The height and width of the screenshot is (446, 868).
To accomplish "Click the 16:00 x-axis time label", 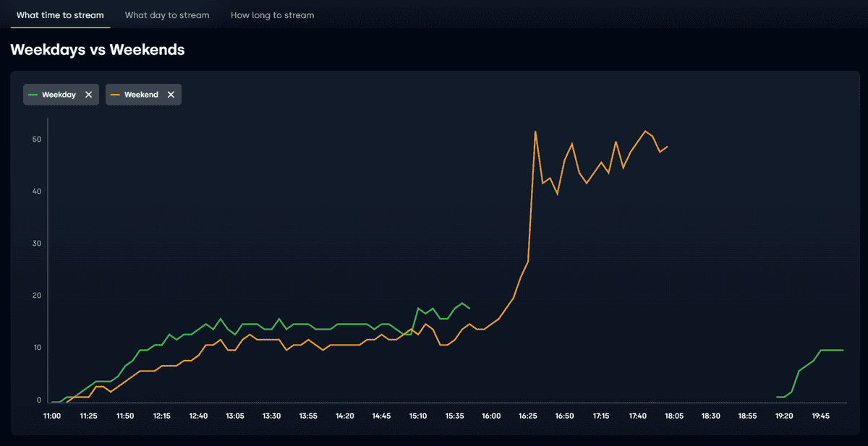I will [x=491, y=416].
